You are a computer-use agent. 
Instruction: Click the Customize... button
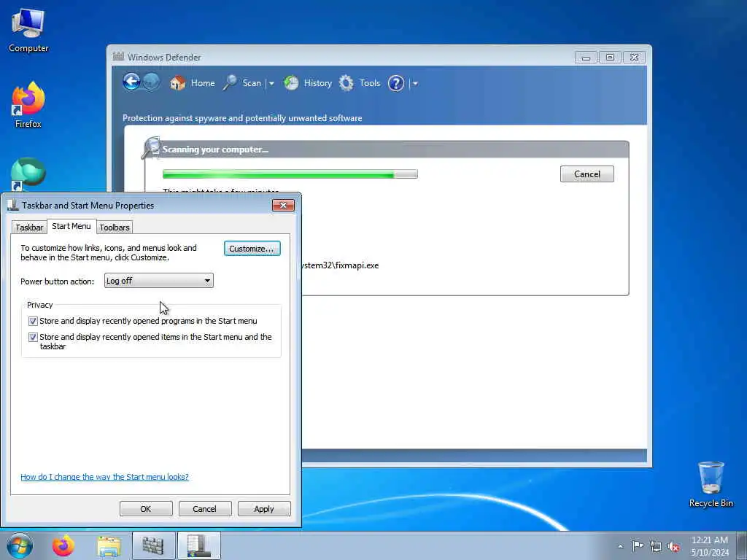[252, 249]
